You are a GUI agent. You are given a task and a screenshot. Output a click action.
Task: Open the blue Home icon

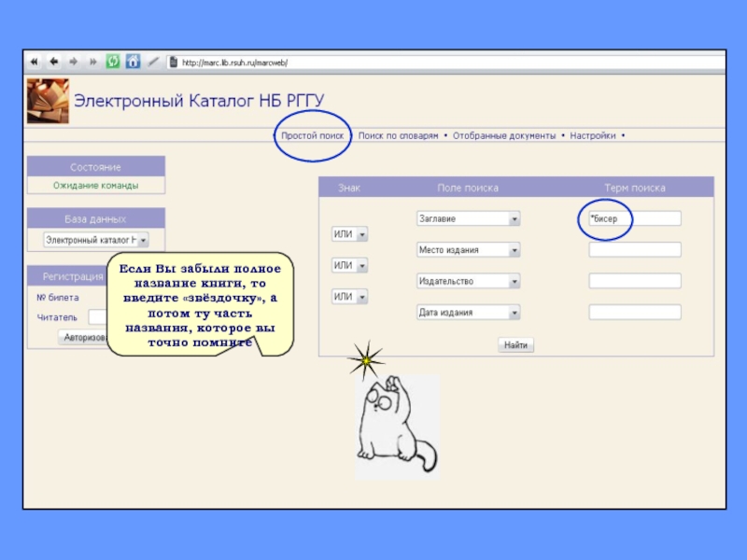(133, 62)
